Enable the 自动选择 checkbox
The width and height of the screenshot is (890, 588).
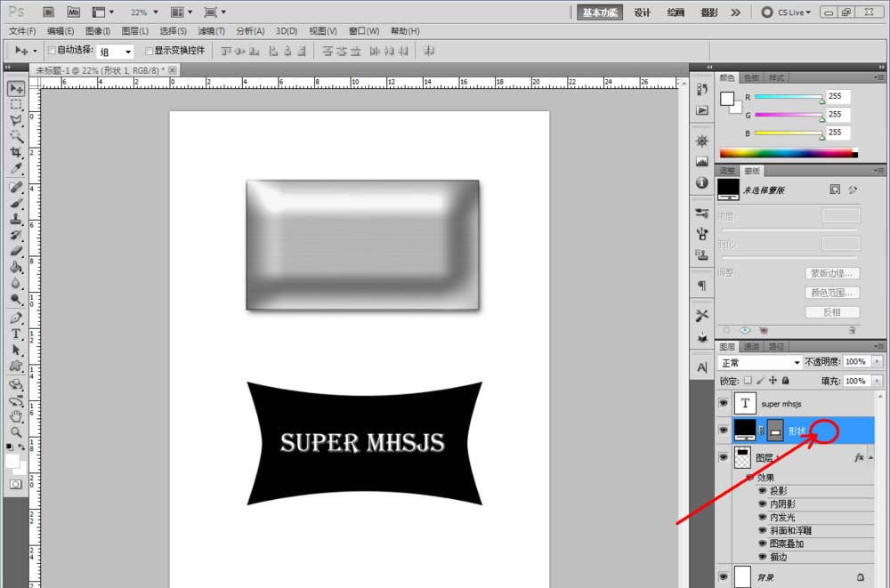pyautogui.click(x=52, y=51)
